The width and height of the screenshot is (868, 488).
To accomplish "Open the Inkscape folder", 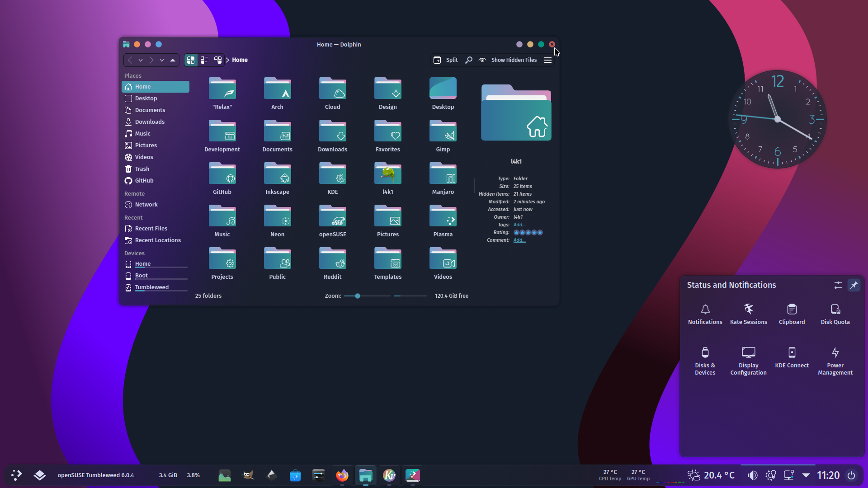I will coord(277,178).
